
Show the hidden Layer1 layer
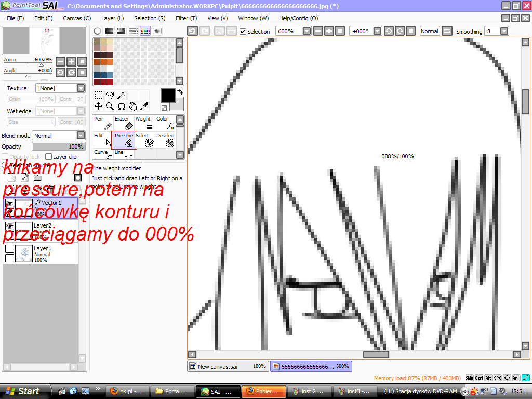(9, 249)
